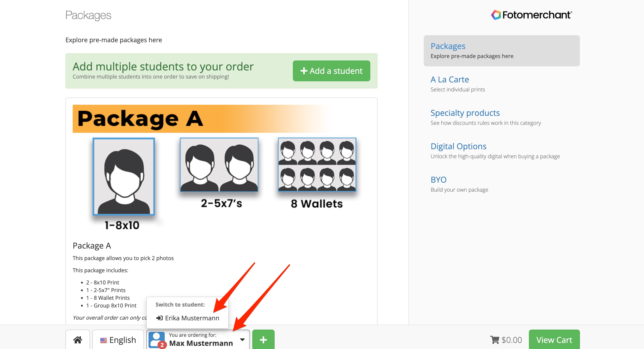644x349 pixels.
Task: Click the 'Add multiple students to your order' heading
Action: tap(163, 67)
